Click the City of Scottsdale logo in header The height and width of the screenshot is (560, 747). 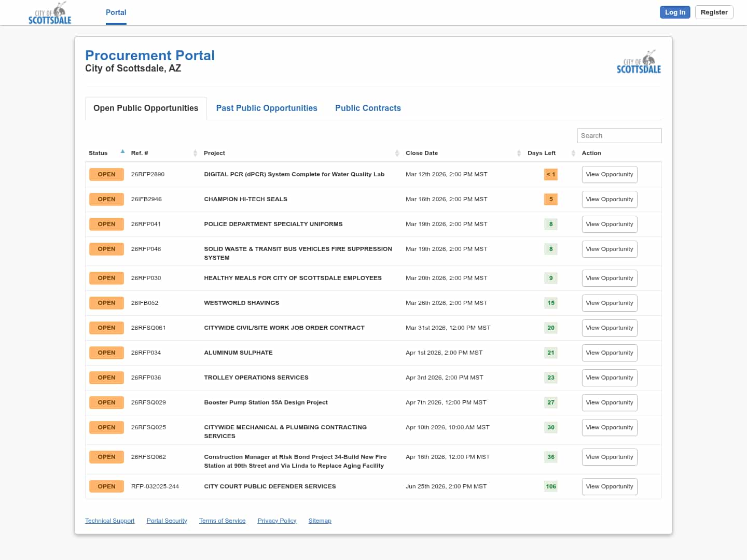coord(50,13)
